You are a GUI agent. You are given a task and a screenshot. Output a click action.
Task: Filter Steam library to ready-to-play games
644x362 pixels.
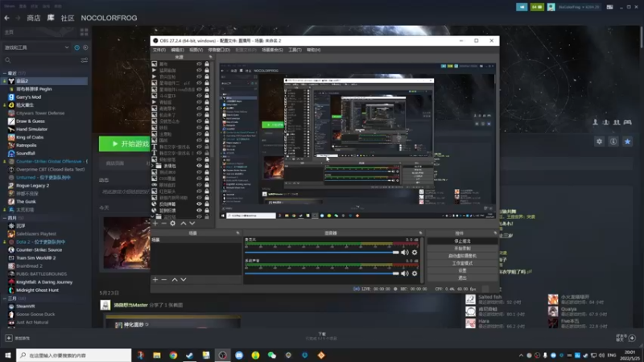pyautogui.click(x=85, y=47)
